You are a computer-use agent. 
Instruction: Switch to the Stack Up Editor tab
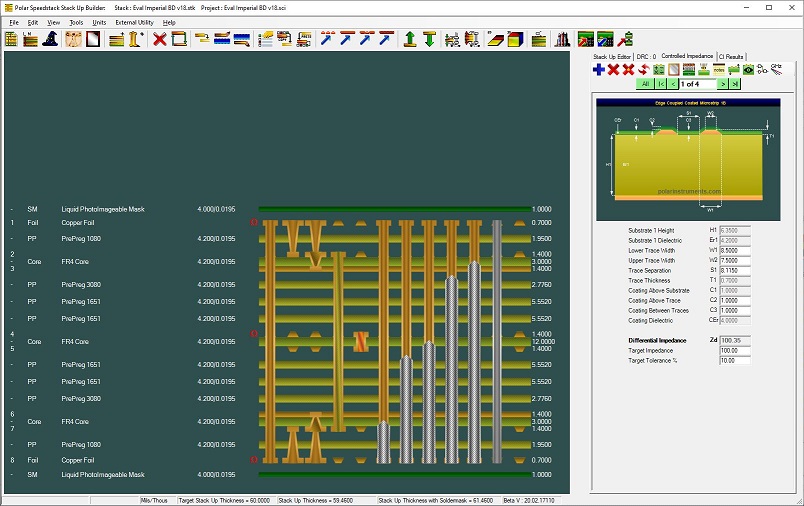point(612,56)
